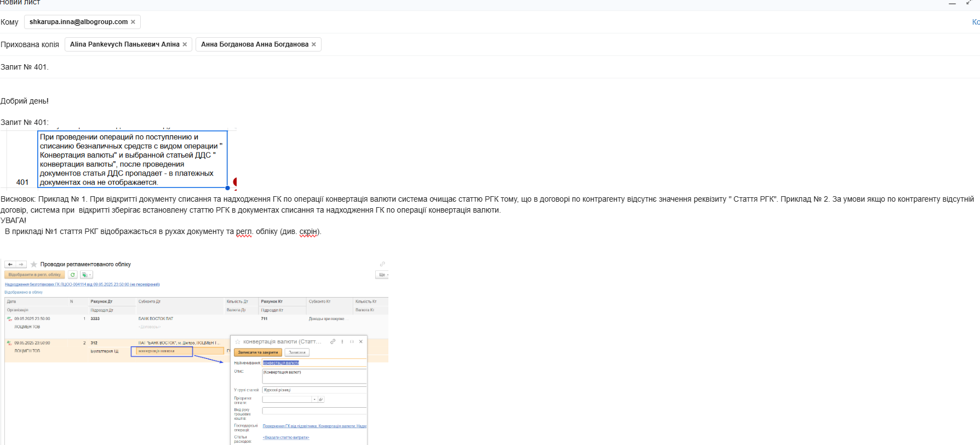This screenshot has width=980, height=445.
Task: Remove recipient shkarupa.inna@albogroup.com
Action: [133, 22]
